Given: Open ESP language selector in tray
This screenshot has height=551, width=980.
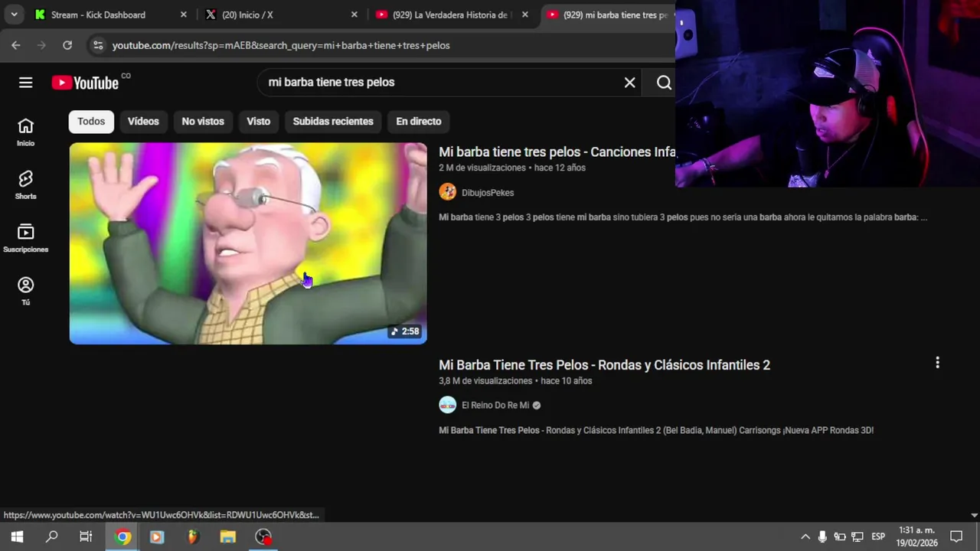Looking at the screenshot, I should (878, 537).
